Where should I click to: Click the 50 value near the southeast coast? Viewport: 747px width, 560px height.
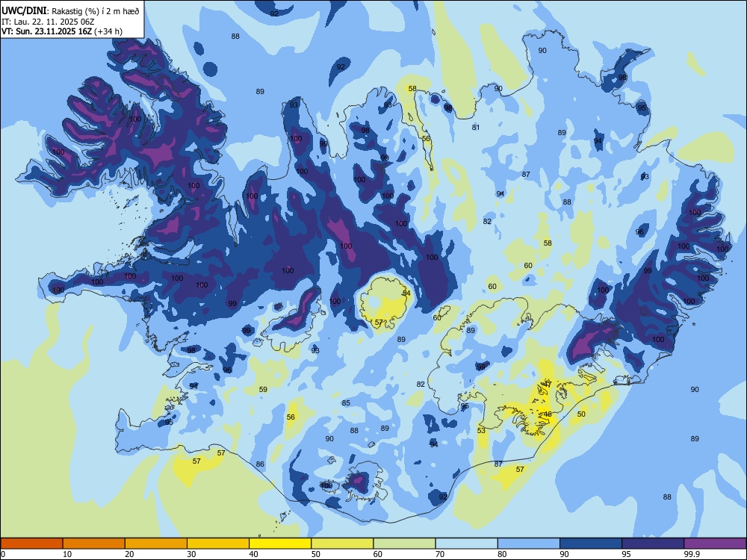coord(581,414)
